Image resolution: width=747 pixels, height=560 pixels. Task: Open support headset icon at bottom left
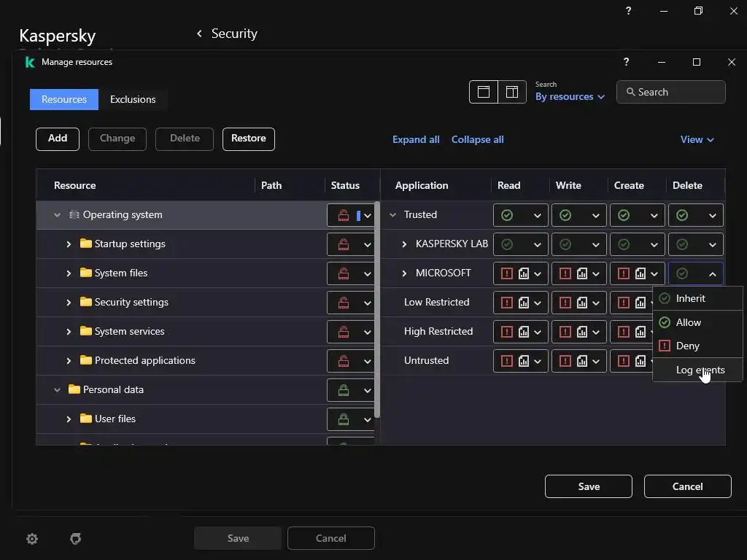[x=76, y=539]
